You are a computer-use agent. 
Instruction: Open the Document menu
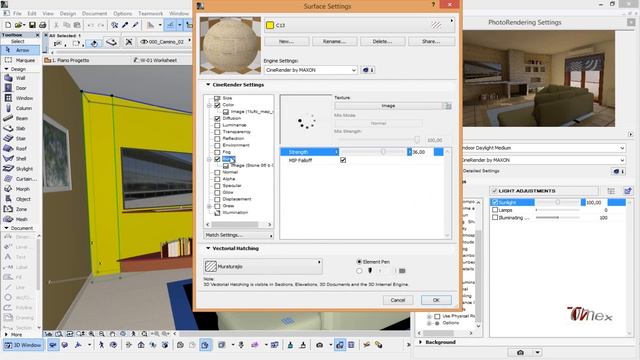coord(94,13)
